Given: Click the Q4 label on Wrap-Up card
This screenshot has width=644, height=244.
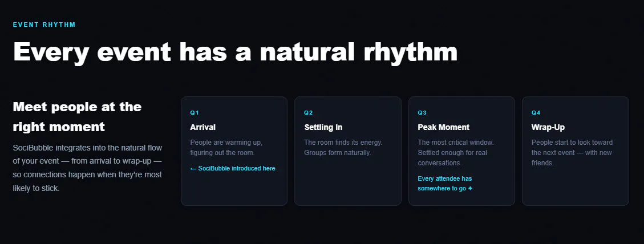Looking at the screenshot, I should coord(536,112).
